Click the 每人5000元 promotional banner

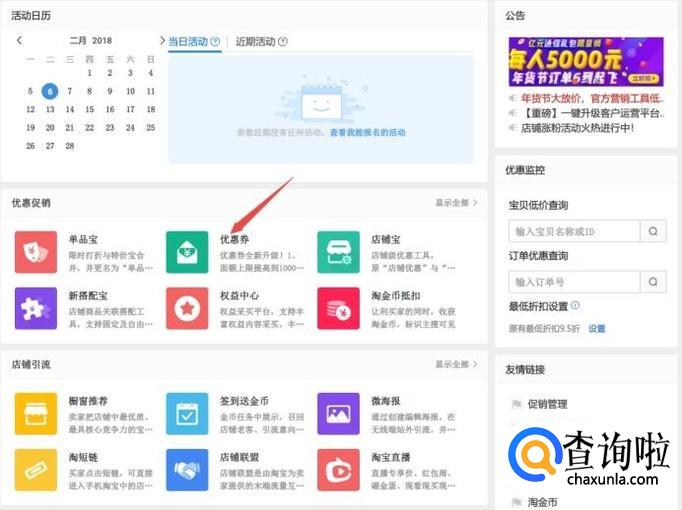click(x=586, y=62)
